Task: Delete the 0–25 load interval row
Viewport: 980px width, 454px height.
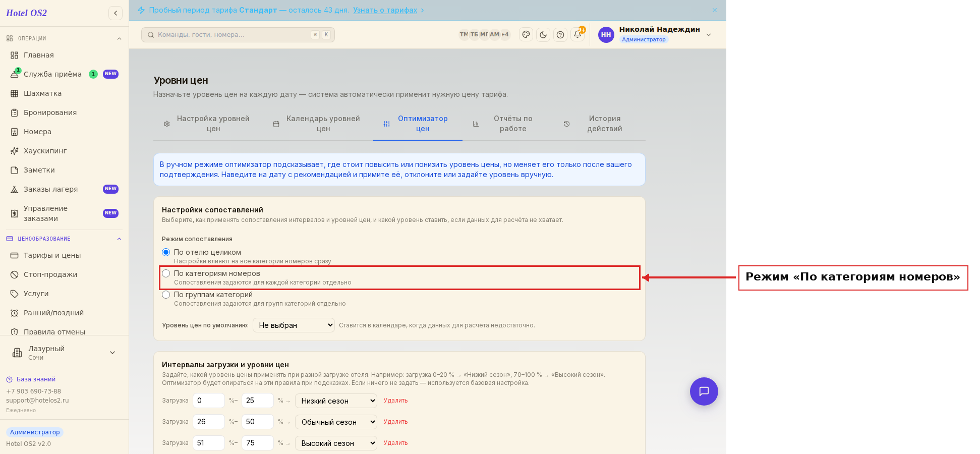Action: [395, 401]
